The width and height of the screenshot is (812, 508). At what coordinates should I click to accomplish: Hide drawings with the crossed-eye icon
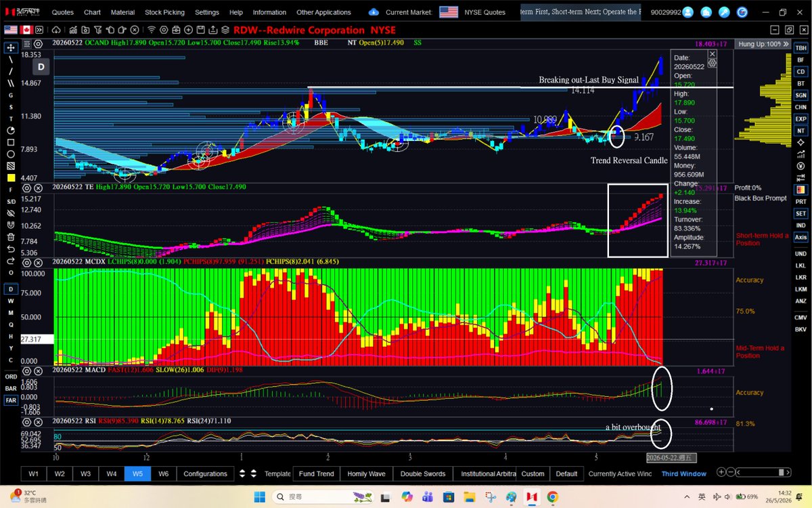point(11,213)
